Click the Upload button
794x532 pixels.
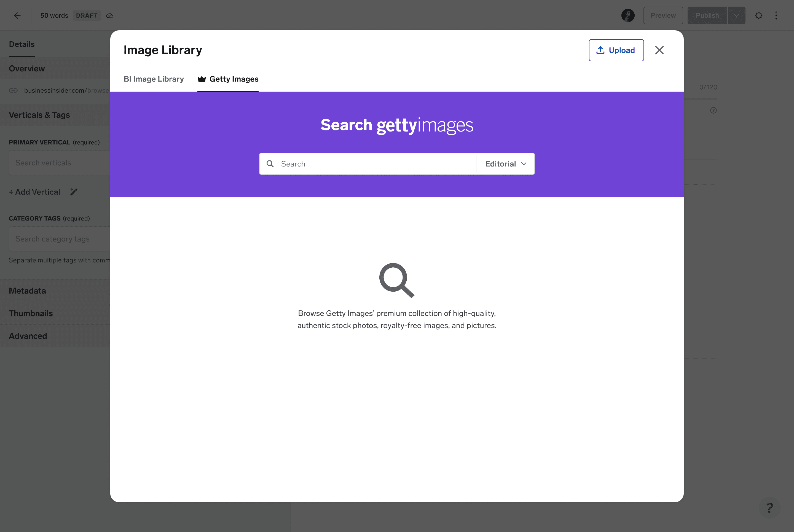click(616, 50)
